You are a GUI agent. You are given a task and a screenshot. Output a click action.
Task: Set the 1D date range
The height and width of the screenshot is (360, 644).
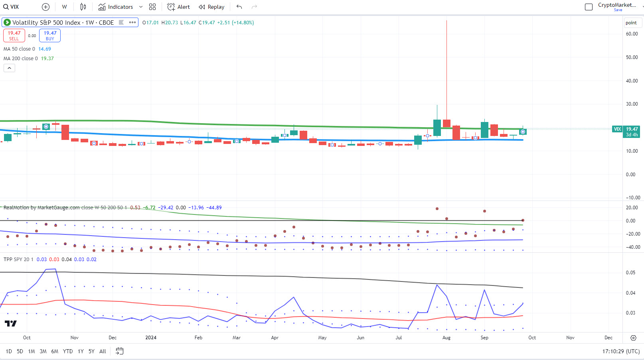click(x=9, y=351)
